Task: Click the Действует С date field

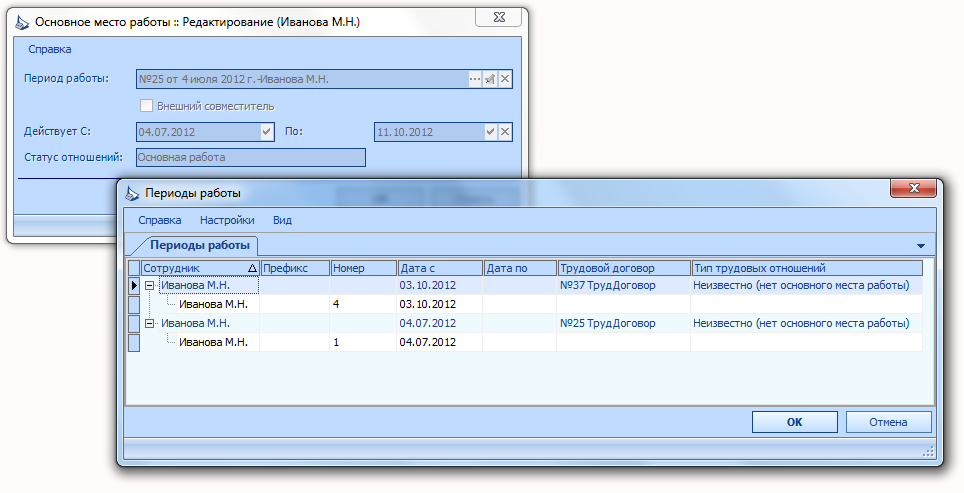Action: pos(198,132)
